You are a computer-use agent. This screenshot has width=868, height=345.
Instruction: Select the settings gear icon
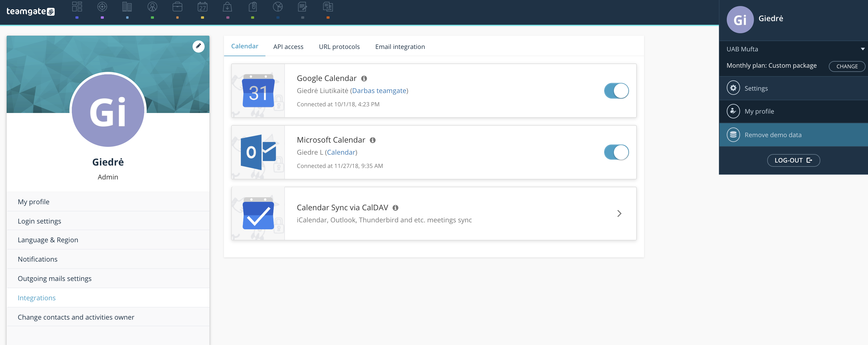point(733,88)
